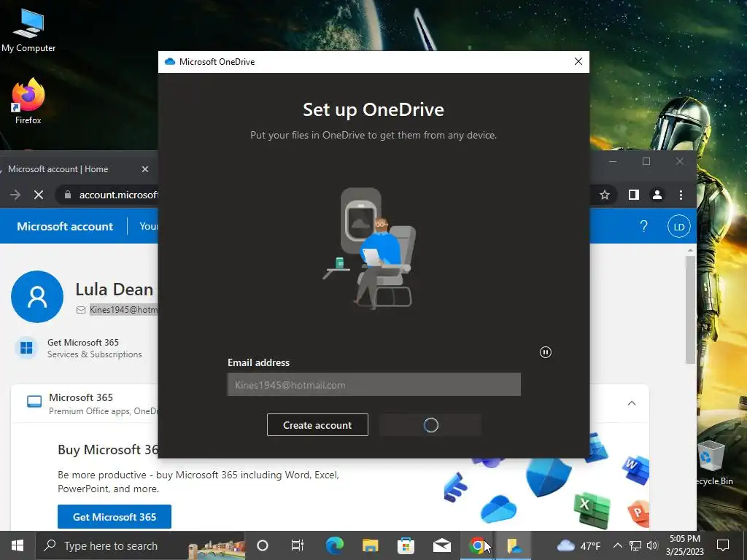Open Microsoft Store from taskbar

pos(406,545)
